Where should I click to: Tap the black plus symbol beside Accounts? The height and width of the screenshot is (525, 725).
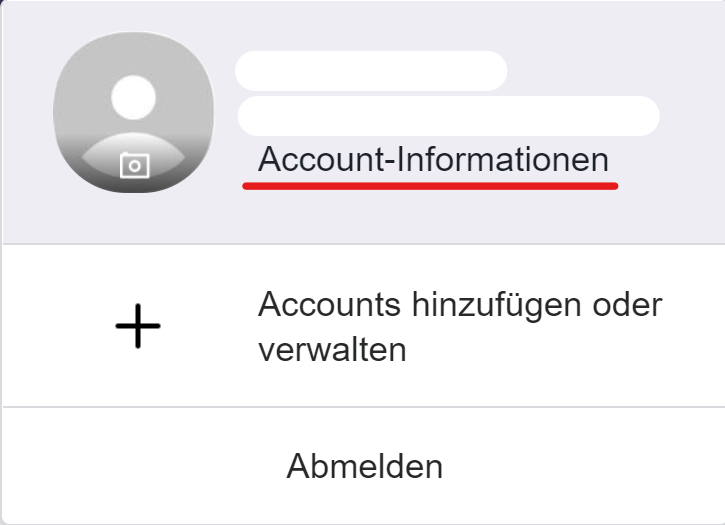pyautogui.click(x=138, y=326)
